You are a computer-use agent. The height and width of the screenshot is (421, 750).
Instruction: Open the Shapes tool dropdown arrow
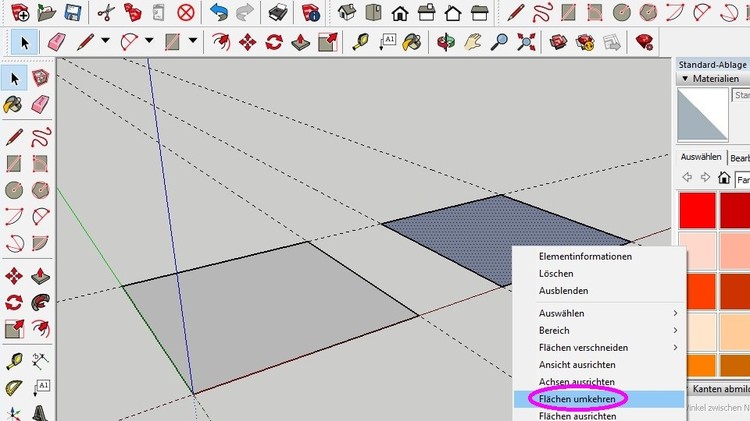193,41
